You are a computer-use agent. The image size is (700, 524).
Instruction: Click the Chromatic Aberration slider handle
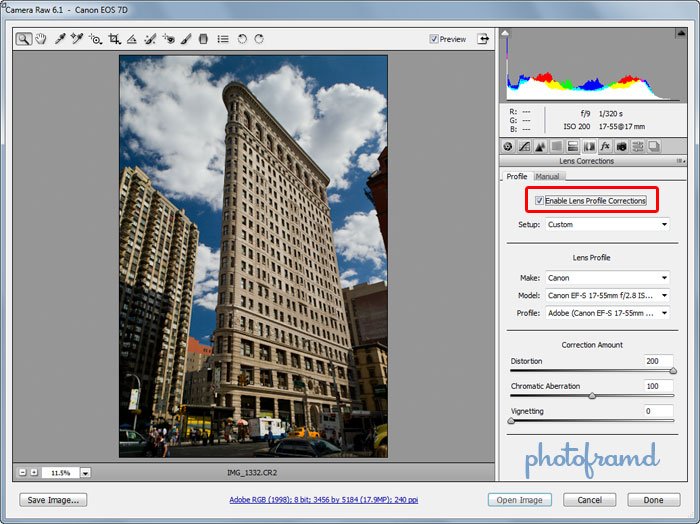click(x=592, y=395)
